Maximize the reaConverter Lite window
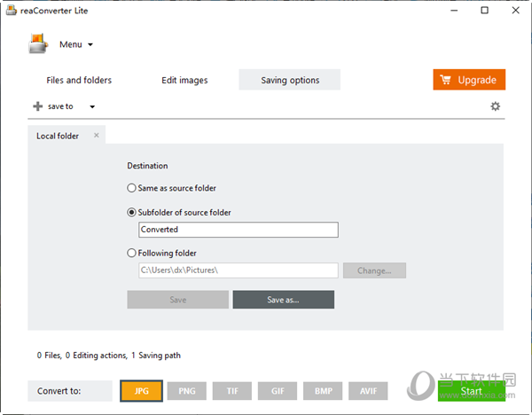 [x=484, y=11]
